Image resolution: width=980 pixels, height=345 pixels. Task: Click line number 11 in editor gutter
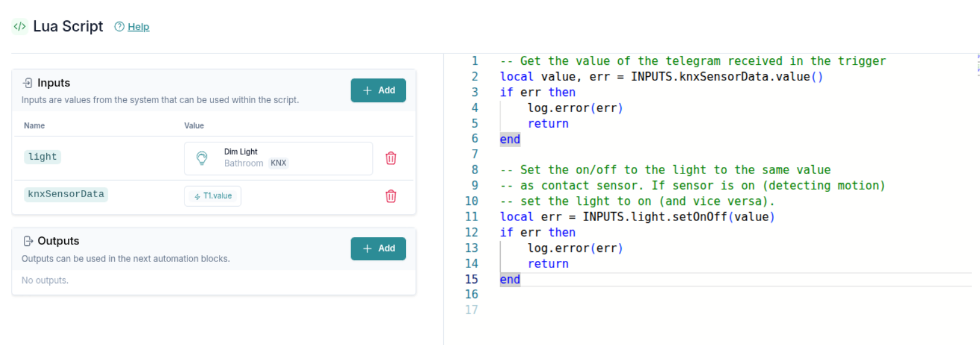tap(471, 217)
